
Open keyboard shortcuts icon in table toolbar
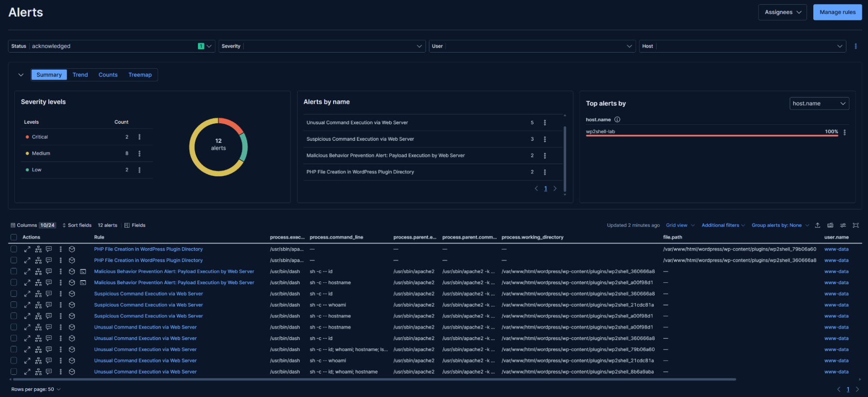click(830, 225)
